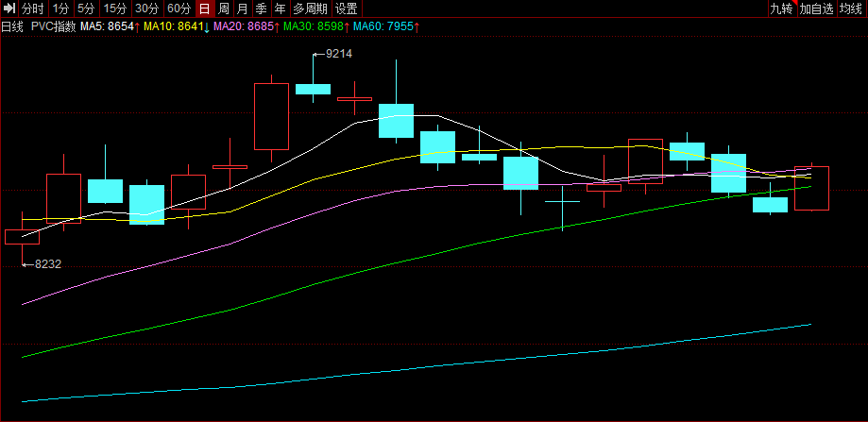Switch to the 季 quarterly chart
Image resolution: width=868 pixels, height=422 pixels.
point(262,8)
